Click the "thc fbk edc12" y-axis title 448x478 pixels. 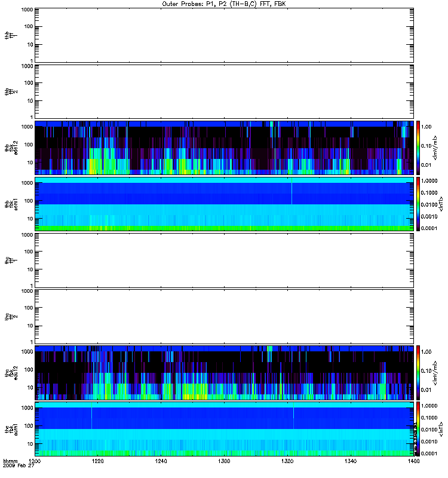click(x=11, y=373)
